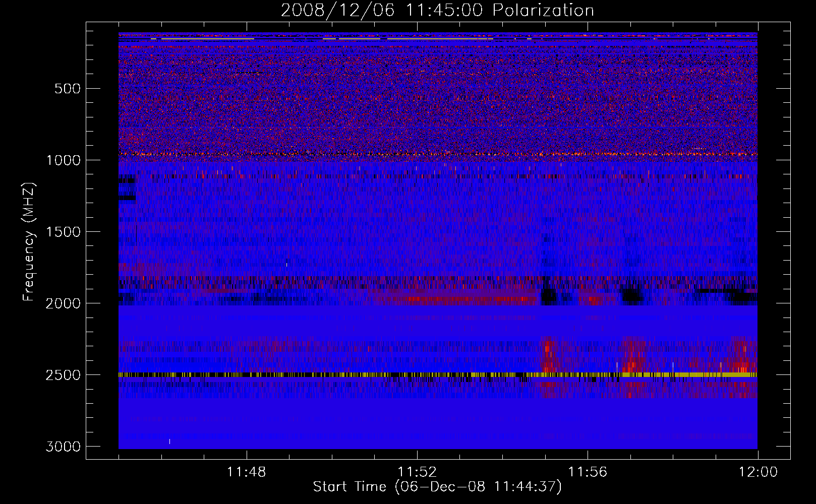816x504 pixels.
Task: Click the yellow interference line at 2500 MHz
Action: 438,375
